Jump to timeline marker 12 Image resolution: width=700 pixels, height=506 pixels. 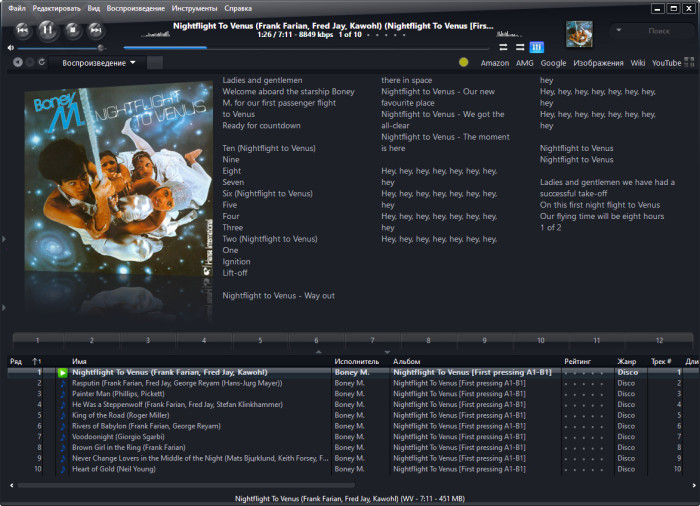[x=659, y=340]
